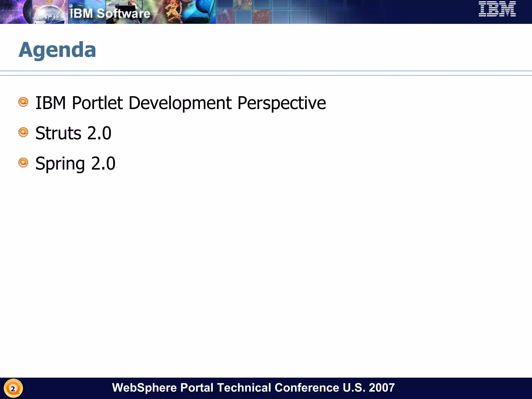Click the WebSphere Portal Technical Conference footer text
This screenshot has width=532, height=399.
coord(253,388)
